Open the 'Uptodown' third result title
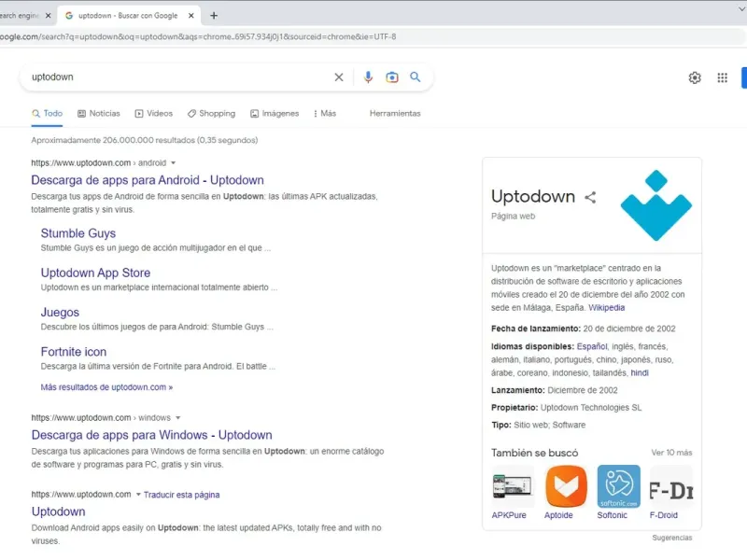Screen dimensions: 747x560 (58, 511)
